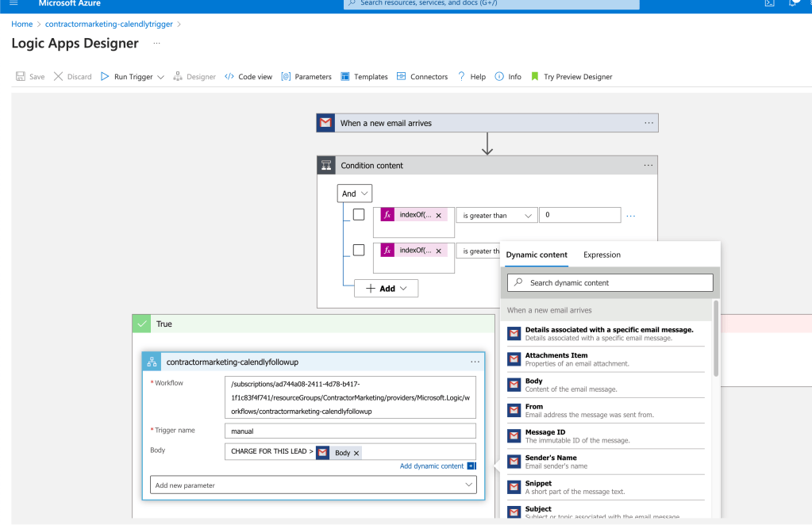Click the Trigger name field 'manual'
The image size is (812, 525).
click(x=350, y=431)
